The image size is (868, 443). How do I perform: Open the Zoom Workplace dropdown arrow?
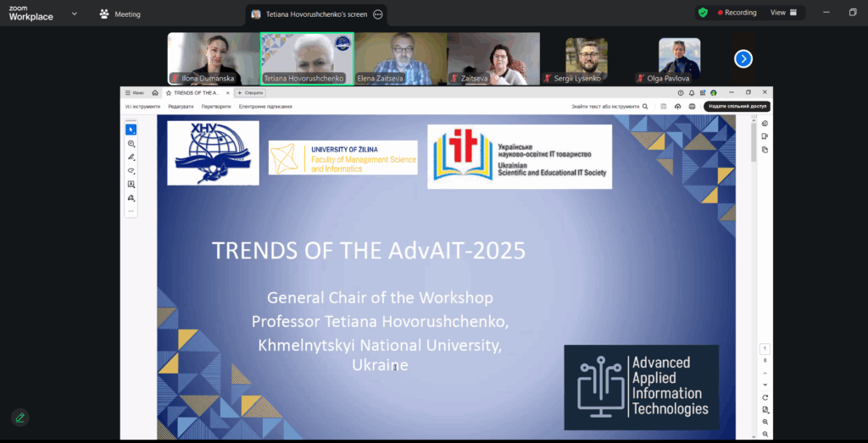tap(75, 14)
